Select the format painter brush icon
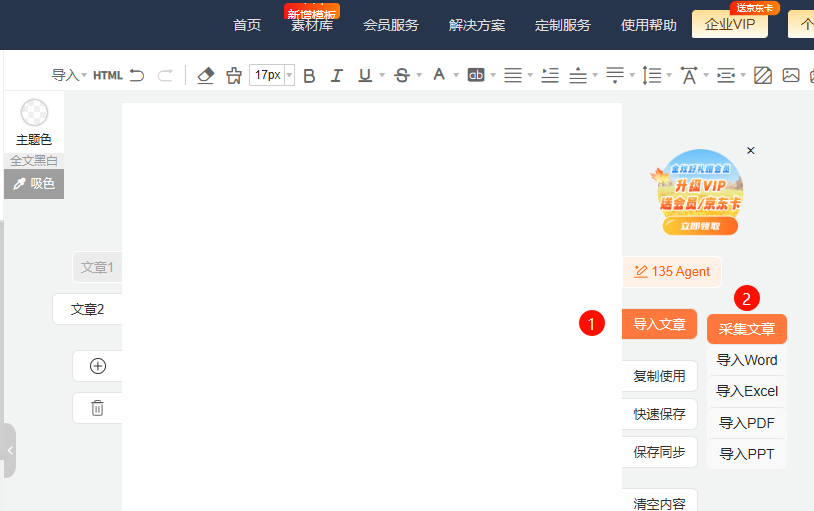Image resolution: width=814 pixels, height=511 pixels. pos(234,75)
